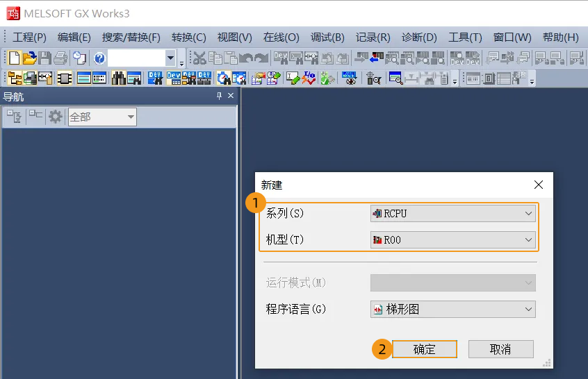Click the Read from PLC blue arrow icon
Viewport: 588px width, 379px height.
click(376, 58)
